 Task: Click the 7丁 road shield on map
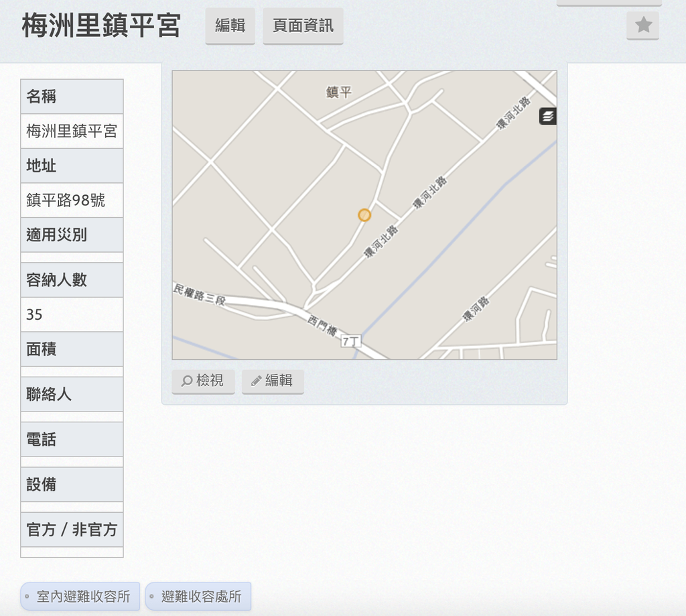[351, 341]
